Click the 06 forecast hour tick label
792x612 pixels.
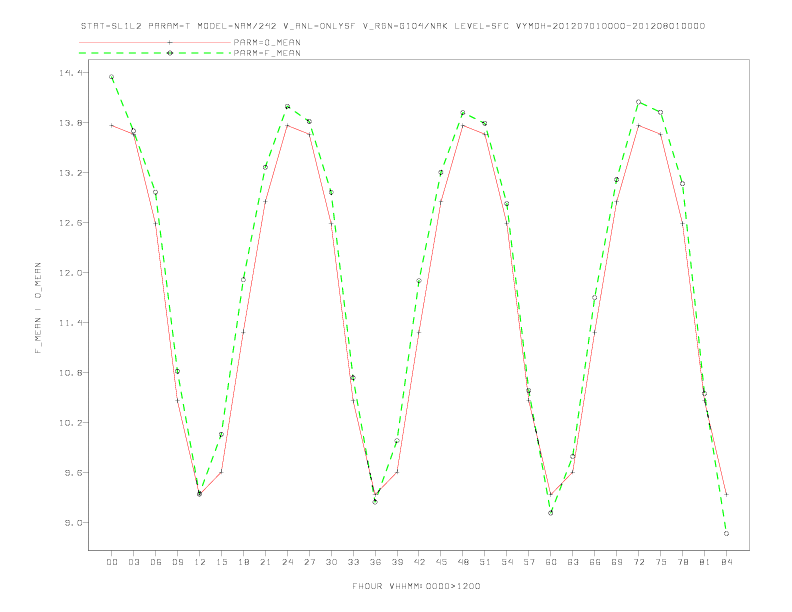point(156,562)
